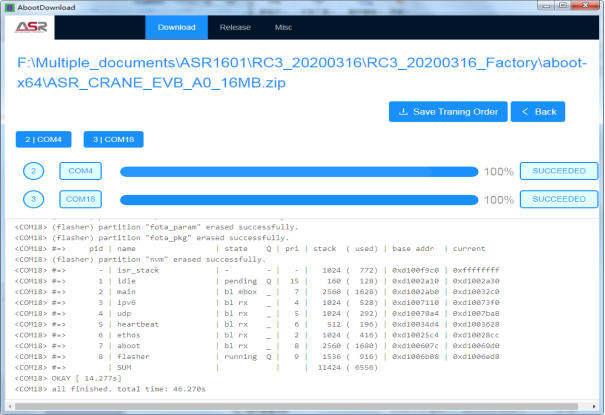Select the '2 | COM4' port tag

(45, 140)
